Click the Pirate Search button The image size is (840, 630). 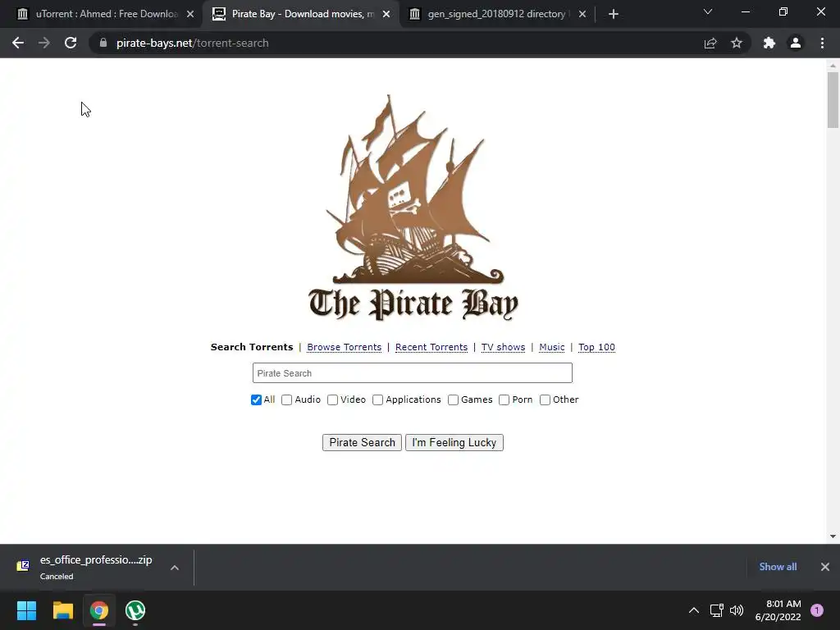[362, 442]
